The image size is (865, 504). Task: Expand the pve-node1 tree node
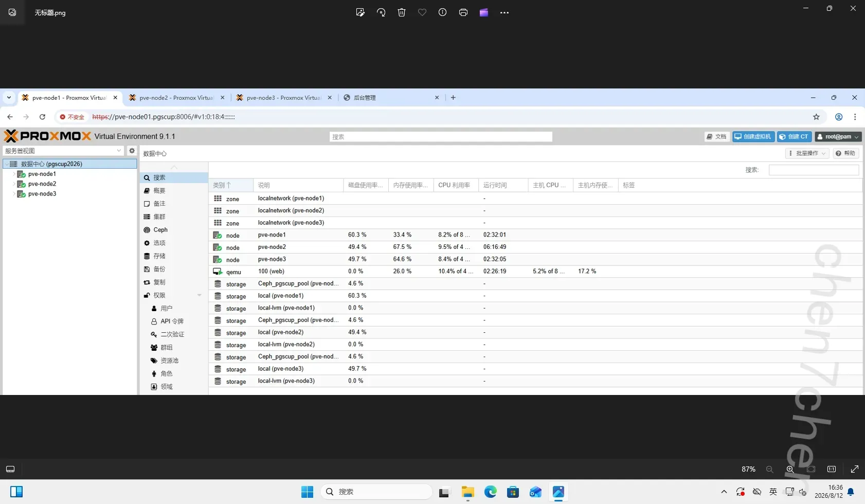click(14, 174)
